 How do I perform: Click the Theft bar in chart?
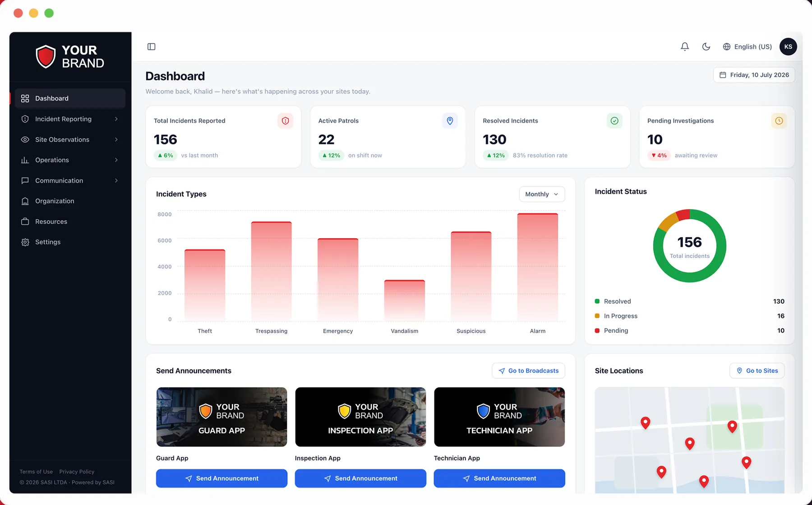coord(205,285)
